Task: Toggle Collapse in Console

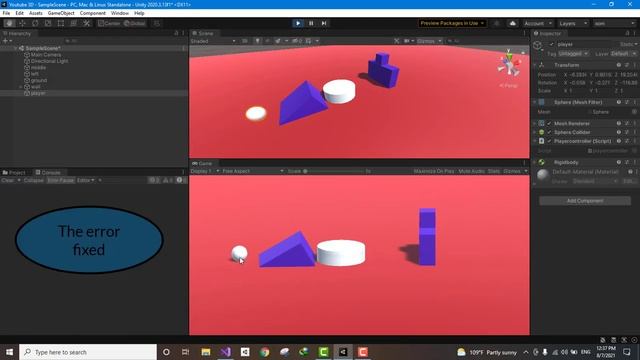Action: pyautogui.click(x=33, y=180)
